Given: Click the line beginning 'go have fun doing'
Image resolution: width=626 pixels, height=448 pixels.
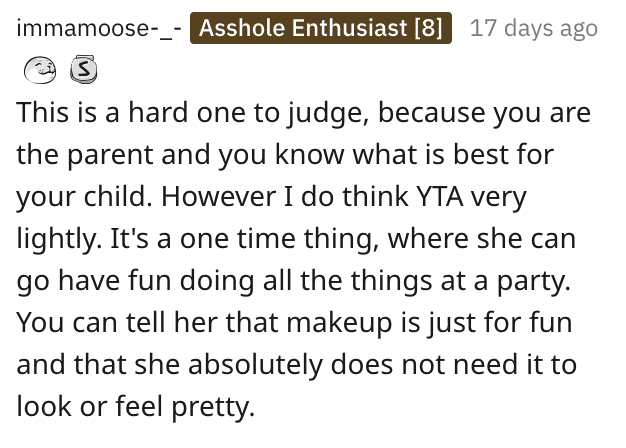Looking at the screenshot, I should [x=293, y=281].
